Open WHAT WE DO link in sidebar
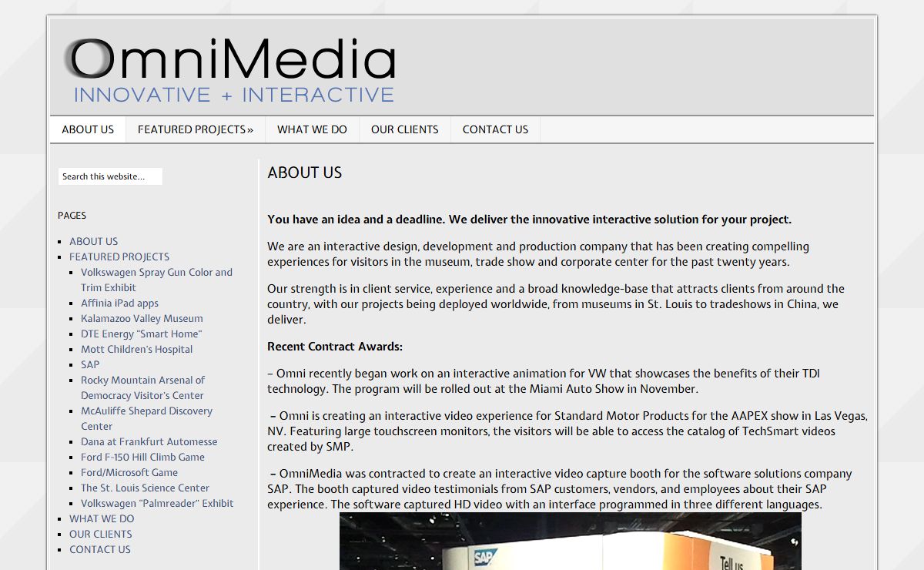 click(x=102, y=518)
